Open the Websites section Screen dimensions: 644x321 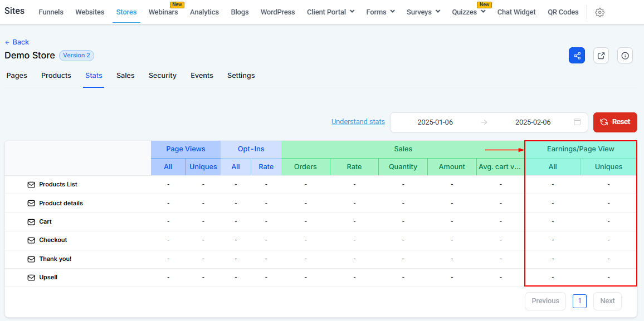[90, 12]
